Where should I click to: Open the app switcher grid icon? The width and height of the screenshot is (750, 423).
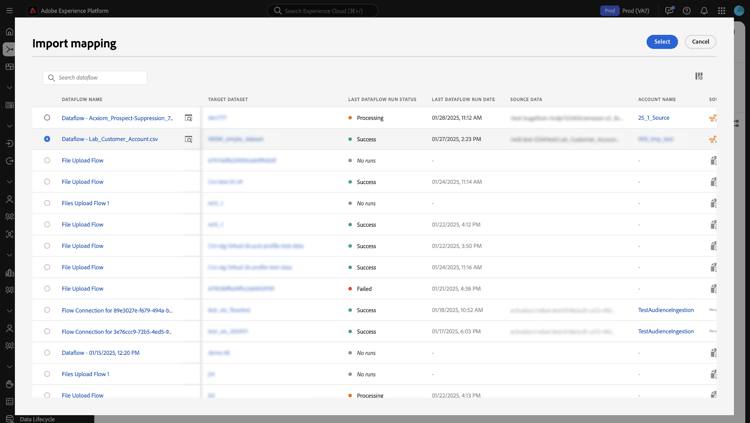(x=721, y=11)
